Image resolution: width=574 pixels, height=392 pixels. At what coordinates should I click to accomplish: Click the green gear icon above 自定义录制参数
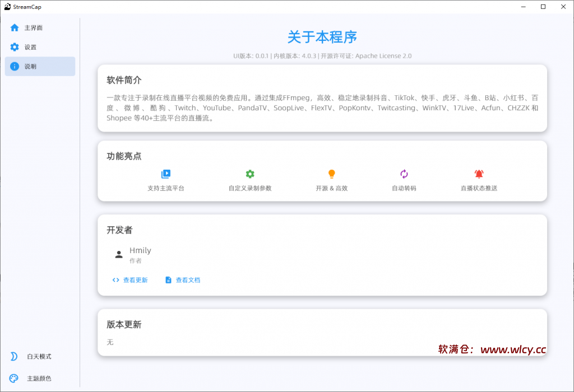tap(250, 174)
